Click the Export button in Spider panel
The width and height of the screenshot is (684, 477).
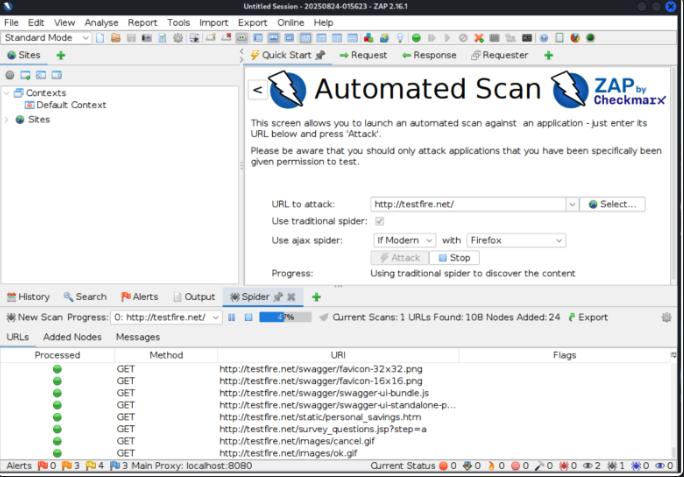click(588, 317)
